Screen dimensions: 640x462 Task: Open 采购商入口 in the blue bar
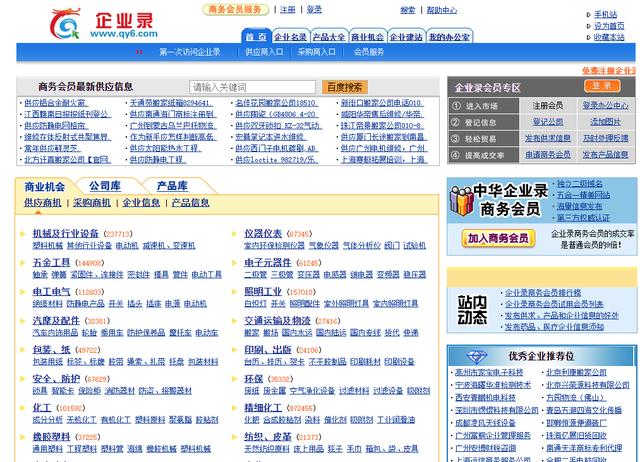[x=316, y=52]
